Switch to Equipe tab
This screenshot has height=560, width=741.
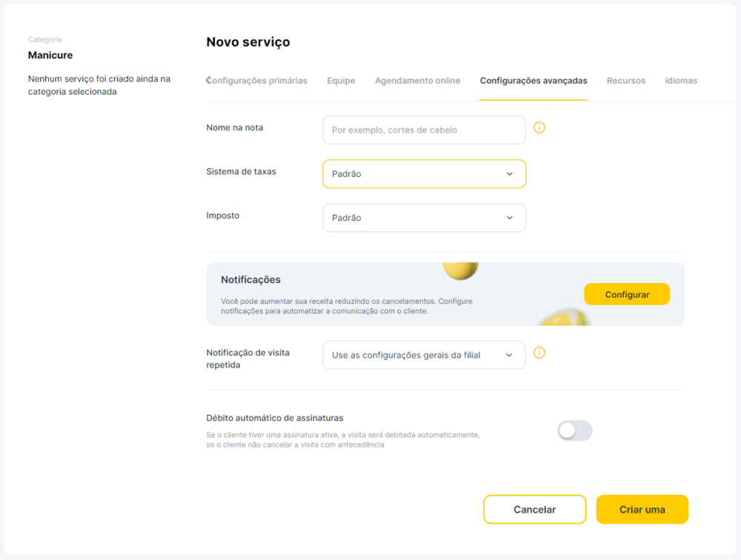pos(341,81)
